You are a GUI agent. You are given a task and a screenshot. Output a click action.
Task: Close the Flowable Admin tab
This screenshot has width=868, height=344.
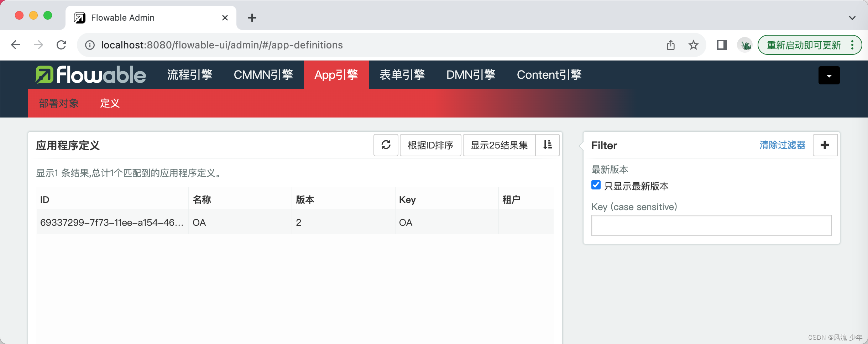point(225,18)
